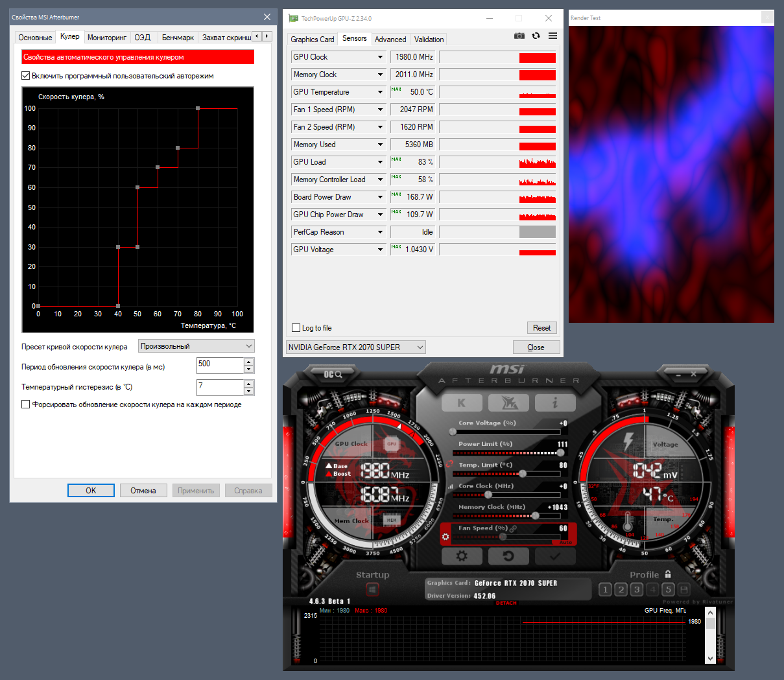Click the MSI fighter jet logo button
Screen dimensions: 784x680
[509, 403]
